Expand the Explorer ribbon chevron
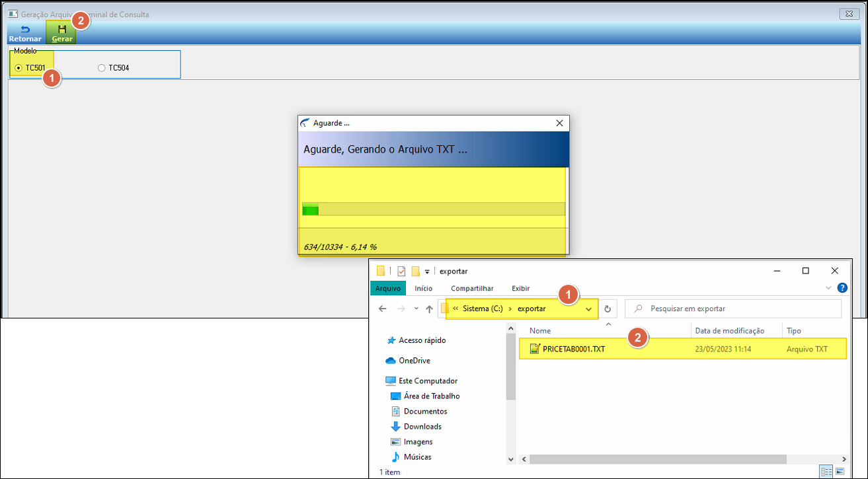Screen dimensions: 868x479 [828, 288]
